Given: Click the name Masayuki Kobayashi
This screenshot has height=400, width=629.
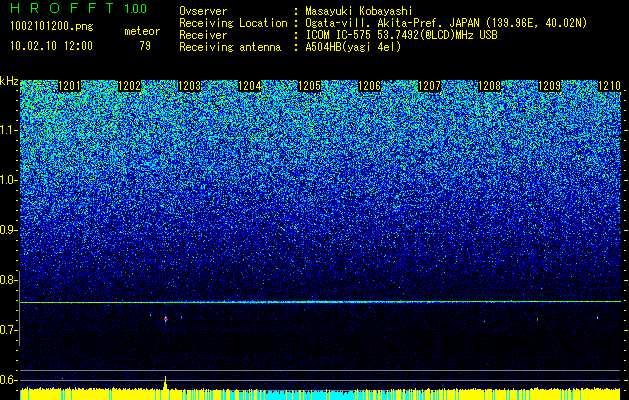Looking at the screenshot, I should coord(359,12).
